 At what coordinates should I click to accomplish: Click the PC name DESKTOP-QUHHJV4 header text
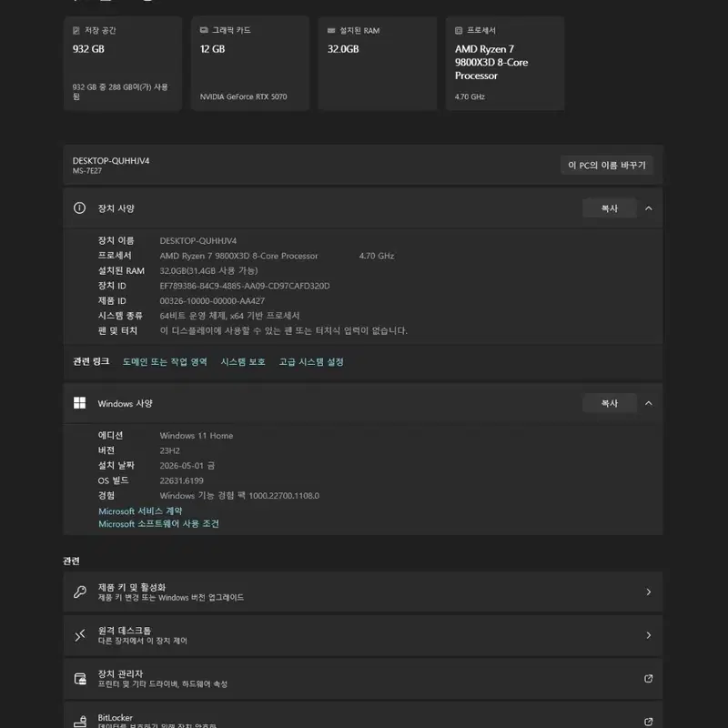(111, 161)
